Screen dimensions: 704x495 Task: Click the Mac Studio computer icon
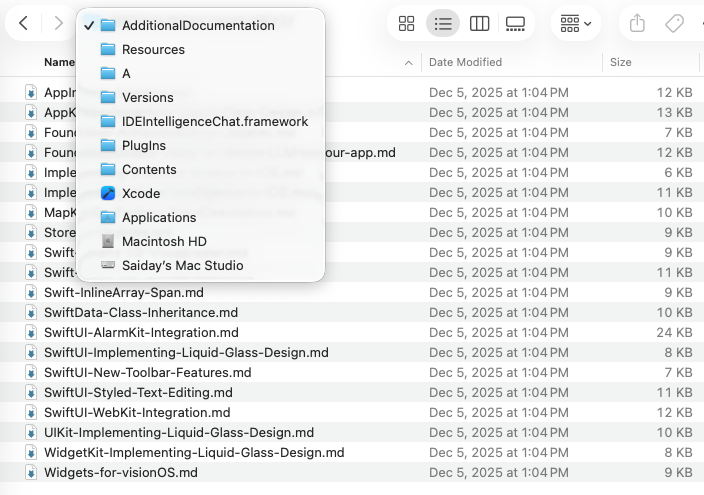108,265
